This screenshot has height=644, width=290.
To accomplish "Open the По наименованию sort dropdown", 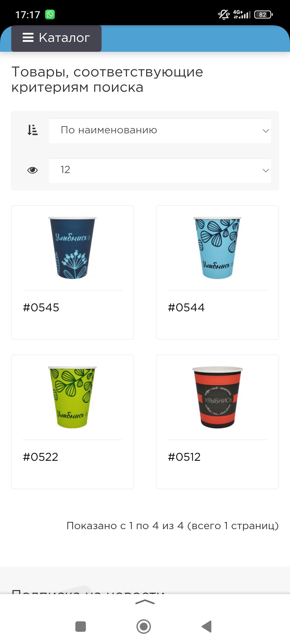I will tap(160, 131).
